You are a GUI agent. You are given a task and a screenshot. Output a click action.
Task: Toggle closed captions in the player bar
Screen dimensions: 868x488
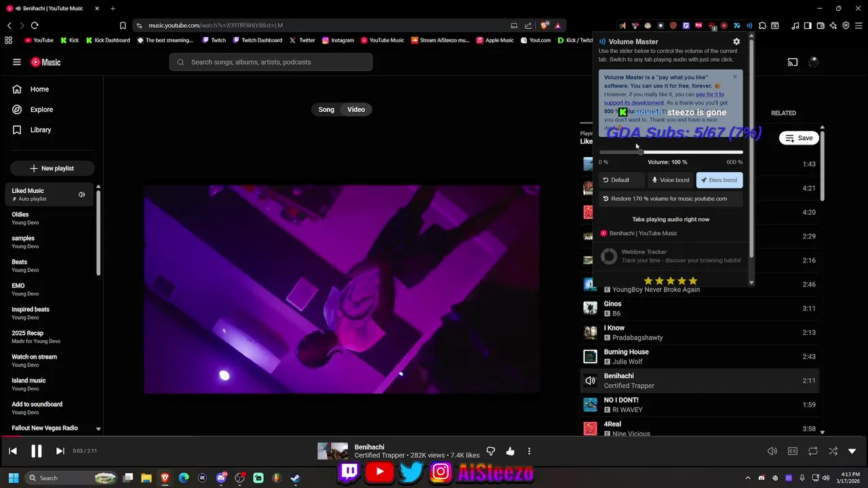(793, 451)
